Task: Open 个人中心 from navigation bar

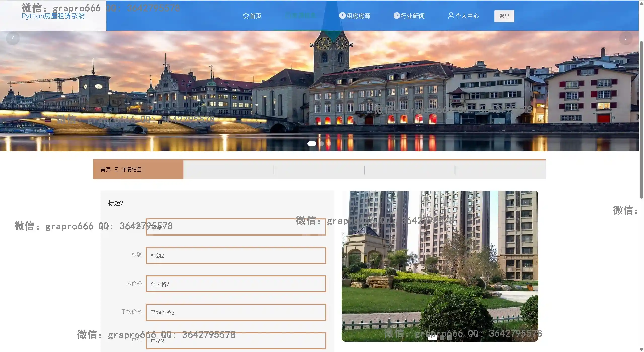Action: click(467, 16)
